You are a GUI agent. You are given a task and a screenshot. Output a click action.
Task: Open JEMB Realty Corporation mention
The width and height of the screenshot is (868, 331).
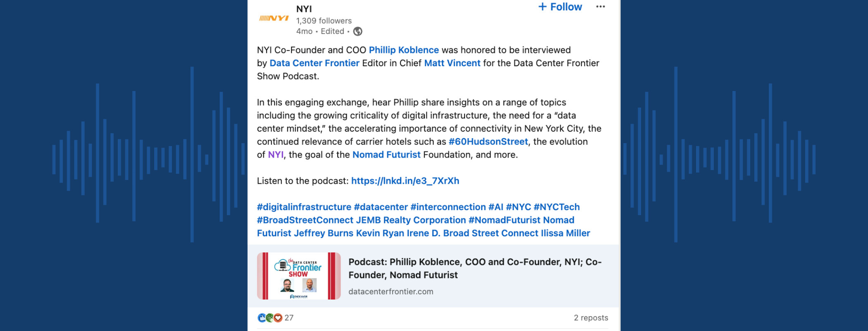click(411, 220)
